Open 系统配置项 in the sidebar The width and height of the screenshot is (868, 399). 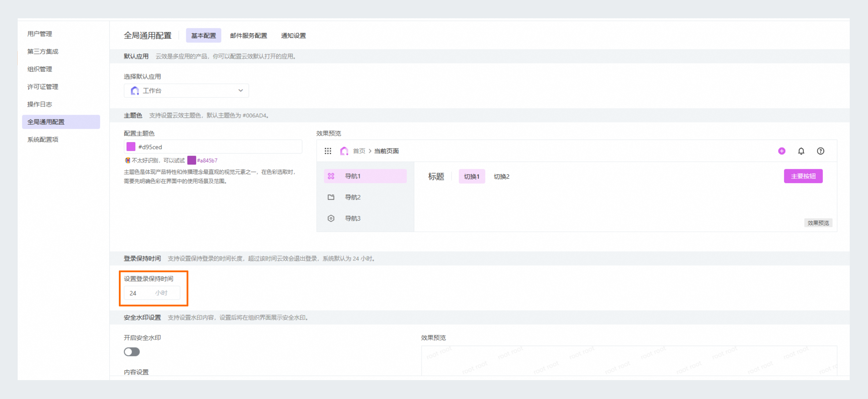click(x=43, y=139)
